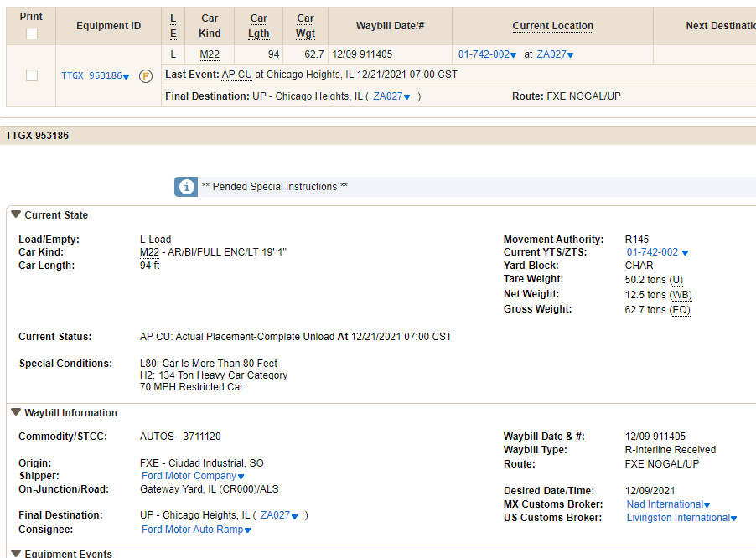Click the AUTOS - 3711120 commodity value

[180, 437]
